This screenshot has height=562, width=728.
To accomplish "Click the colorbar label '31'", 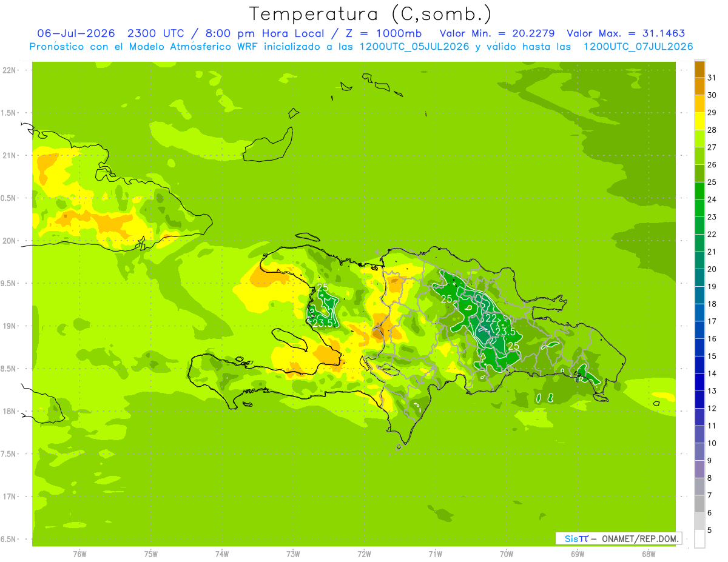I will click(x=712, y=78).
